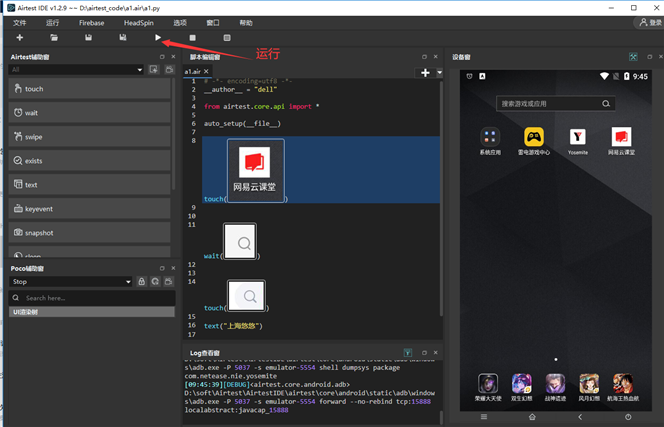Open the HeadSpin menu
Viewport: 664px width, 427px height.
click(x=139, y=21)
